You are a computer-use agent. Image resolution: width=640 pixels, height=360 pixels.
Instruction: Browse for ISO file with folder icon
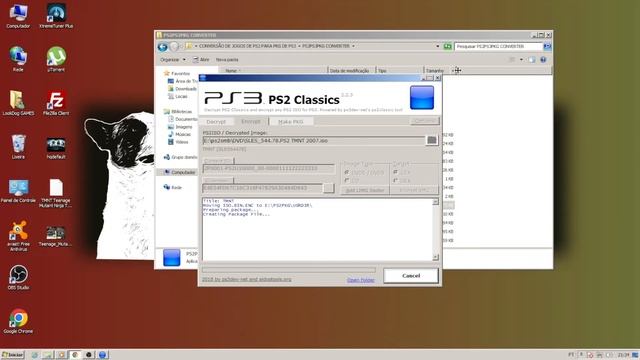[x=431, y=140]
